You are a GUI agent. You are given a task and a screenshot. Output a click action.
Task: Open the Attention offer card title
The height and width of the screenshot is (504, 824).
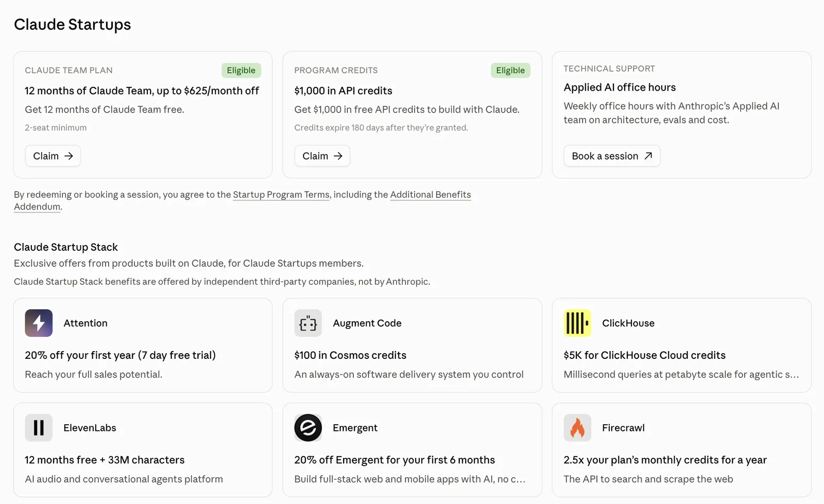[x=85, y=323]
